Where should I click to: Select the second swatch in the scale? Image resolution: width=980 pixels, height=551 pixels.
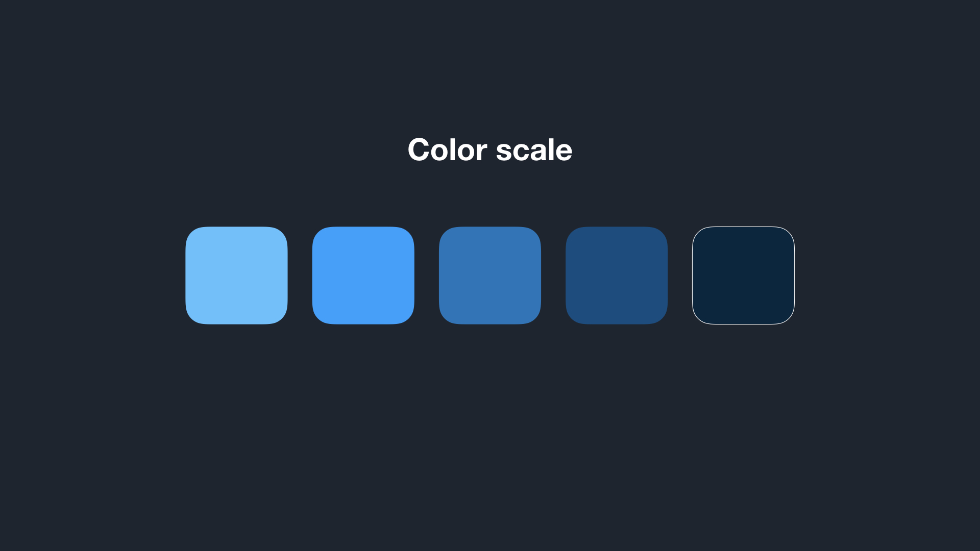point(363,275)
